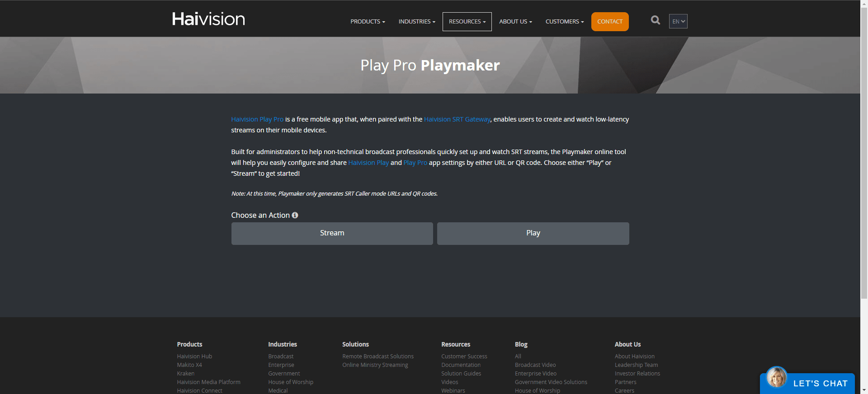Image resolution: width=868 pixels, height=394 pixels.
Task: Click the chat agent avatar
Action: [x=776, y=377]
